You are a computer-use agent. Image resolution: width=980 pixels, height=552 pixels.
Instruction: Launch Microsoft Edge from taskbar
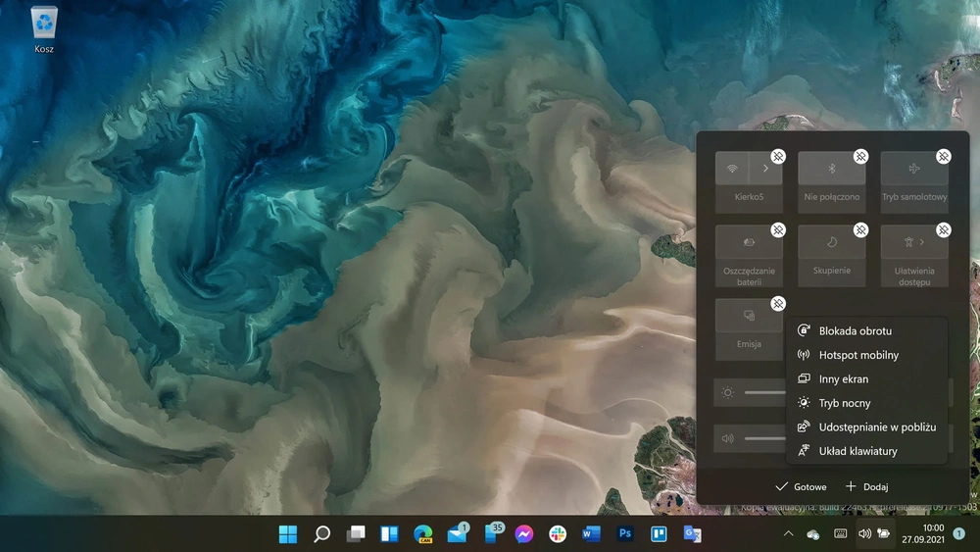(423, 534)
